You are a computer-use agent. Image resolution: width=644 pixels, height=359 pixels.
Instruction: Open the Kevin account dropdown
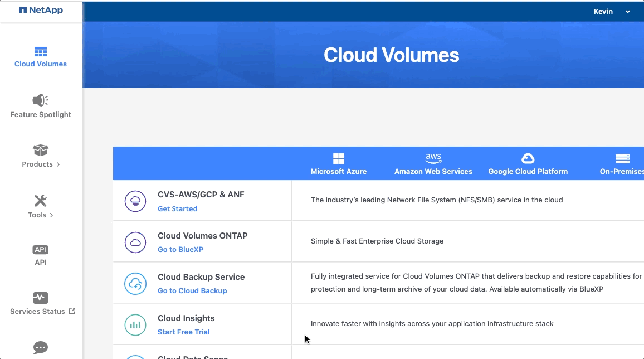[x=611, y=11]
